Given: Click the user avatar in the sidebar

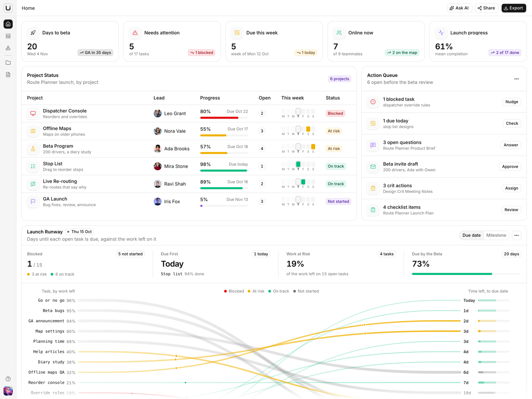Looking at the screenshot, I should click(8, 391).
